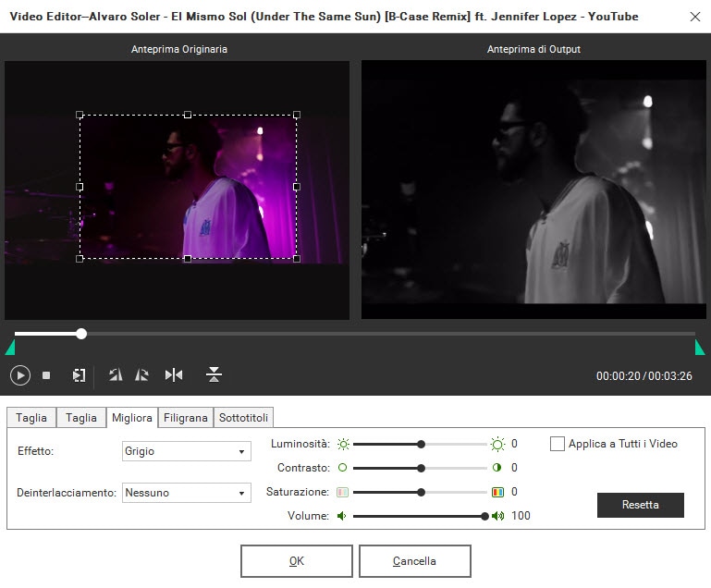Click the Luminosità slider handle
Image resolution: width=711 pixels, height=588 pixels.
tap(422, 445)
